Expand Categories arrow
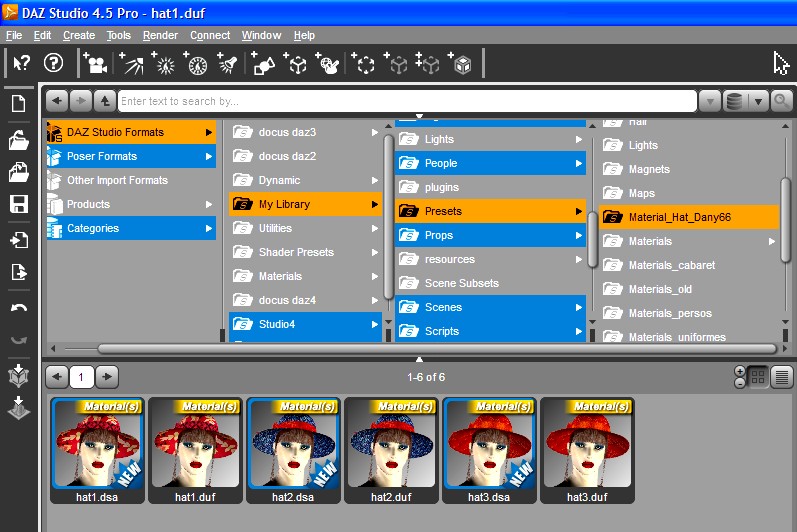The height and width of the screenshot is (532, 797). point(208,229)
